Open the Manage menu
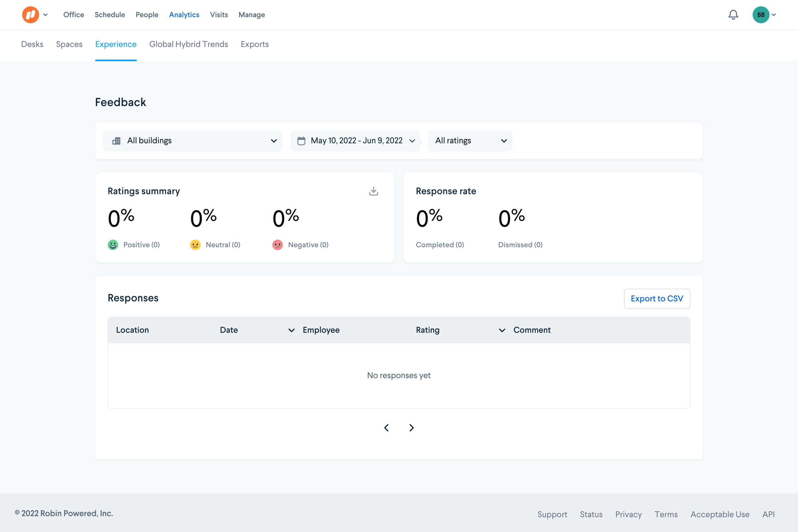The width and height of the screenshot is (798, 532). [x=252, y=15]
